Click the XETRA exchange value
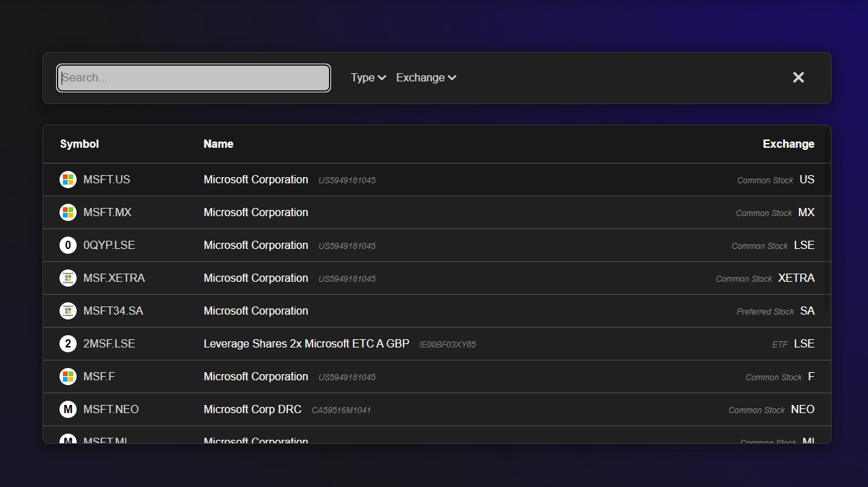 796,278
